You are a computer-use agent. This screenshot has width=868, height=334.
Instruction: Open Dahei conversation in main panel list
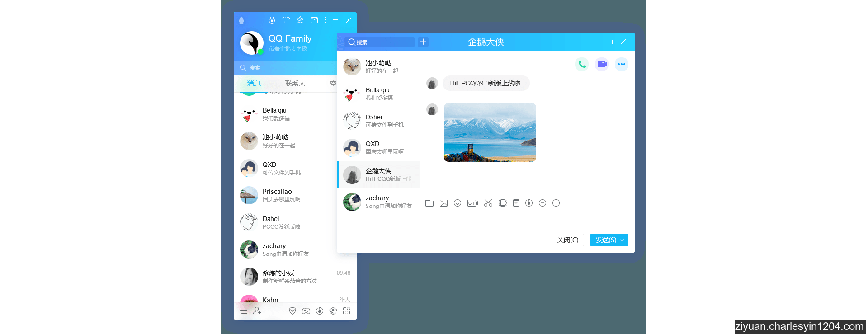tap(285, 222)
